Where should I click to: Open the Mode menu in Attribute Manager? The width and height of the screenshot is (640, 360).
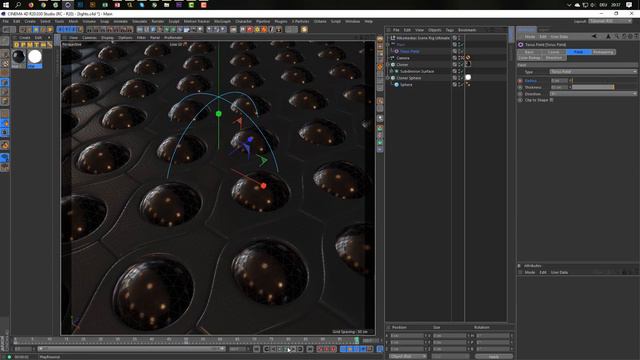(x=529, y=37)
